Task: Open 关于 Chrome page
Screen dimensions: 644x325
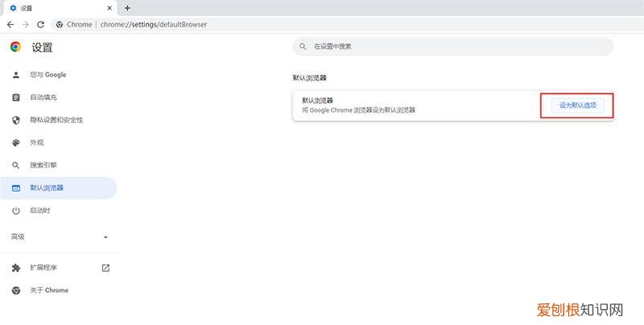Action: (x=58, y=290)
